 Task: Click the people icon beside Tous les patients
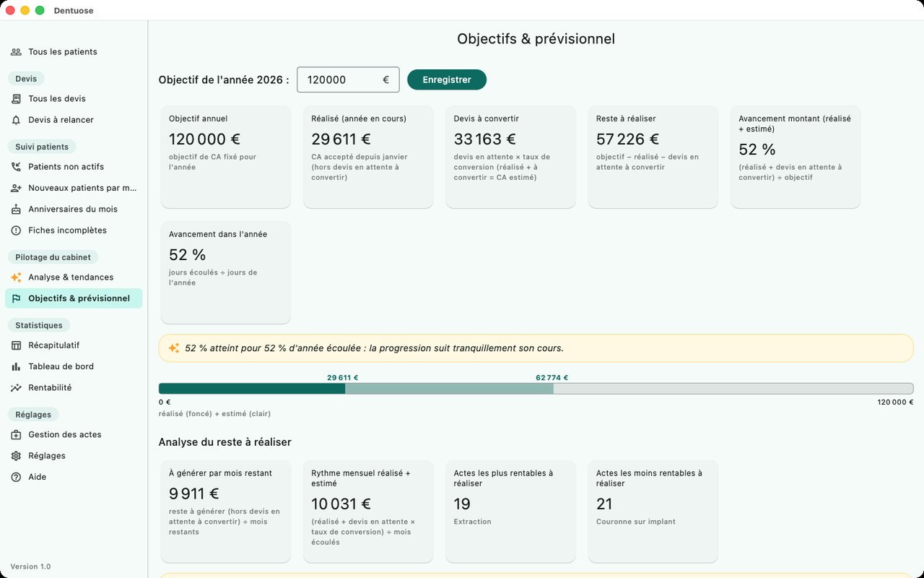click(16, 52)
